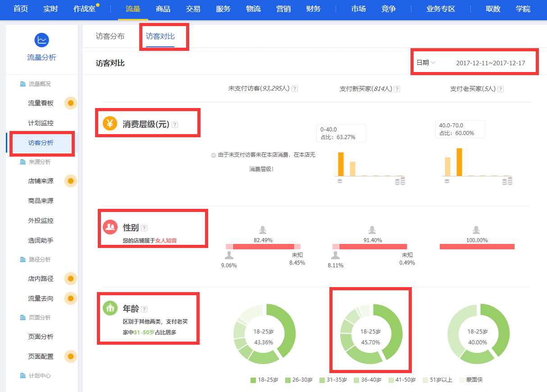Click help icon beside 支付老买家

pos(501,89)
